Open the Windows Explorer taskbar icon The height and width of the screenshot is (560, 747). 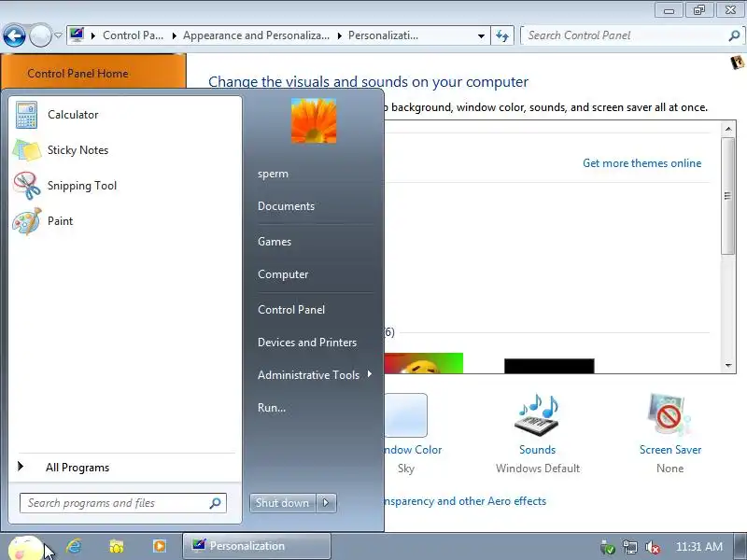(x=116, y=546)
